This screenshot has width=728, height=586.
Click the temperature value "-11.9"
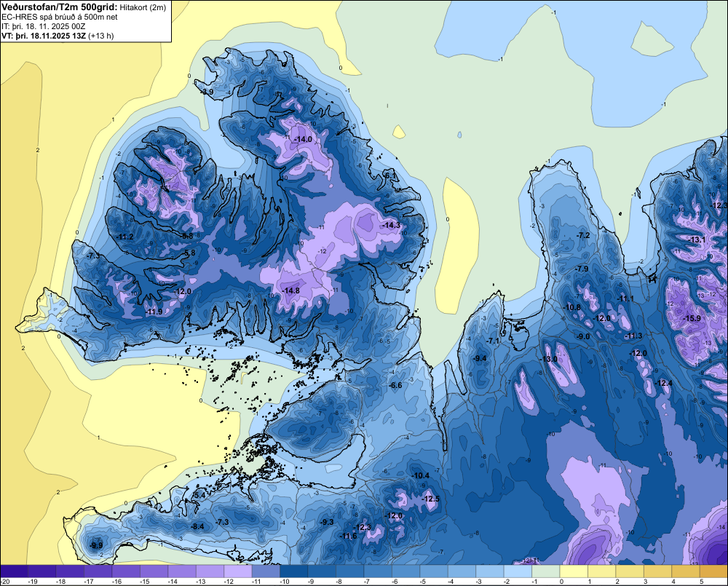(x=154, y=312)
